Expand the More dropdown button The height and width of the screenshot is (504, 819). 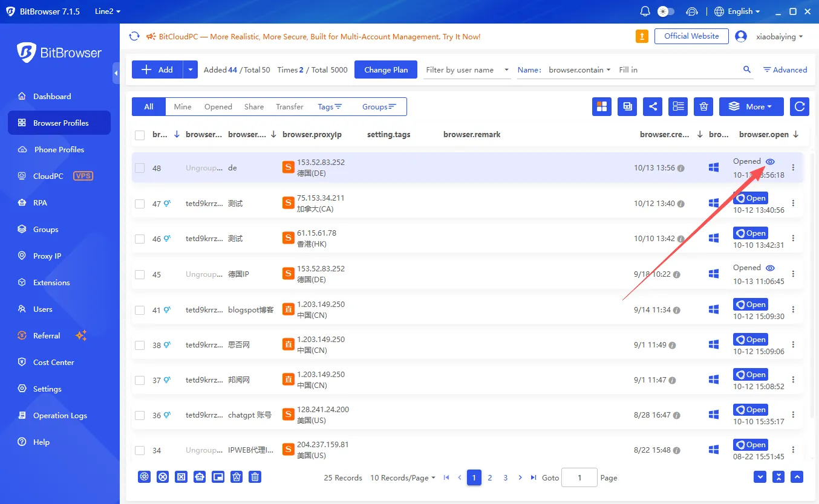point(751,107)
